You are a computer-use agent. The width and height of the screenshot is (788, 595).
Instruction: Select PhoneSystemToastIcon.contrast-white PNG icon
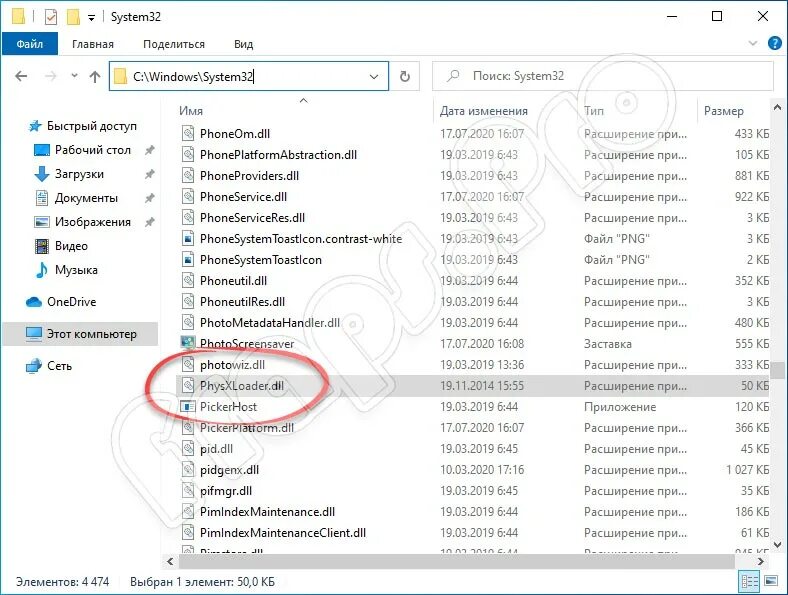point(187,238)
